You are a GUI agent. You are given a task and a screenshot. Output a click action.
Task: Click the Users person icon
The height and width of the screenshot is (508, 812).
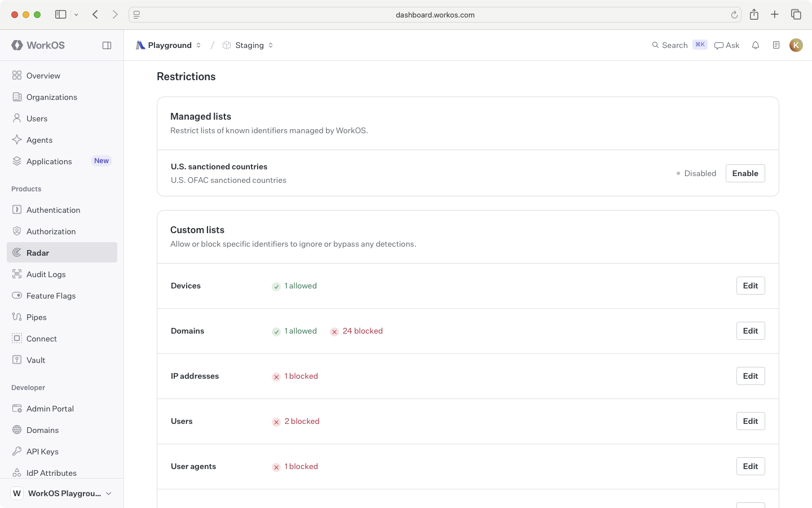(x=17, y=119)
